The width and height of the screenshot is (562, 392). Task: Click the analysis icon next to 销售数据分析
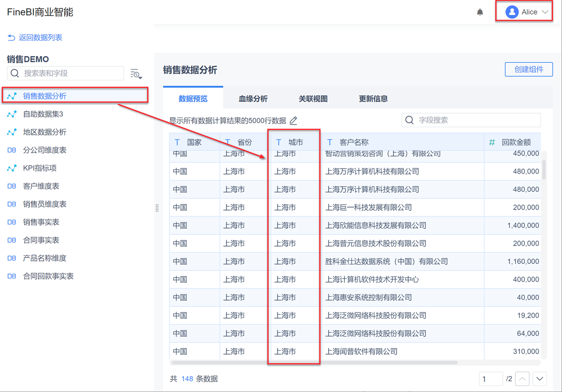(x=12, y=96)
